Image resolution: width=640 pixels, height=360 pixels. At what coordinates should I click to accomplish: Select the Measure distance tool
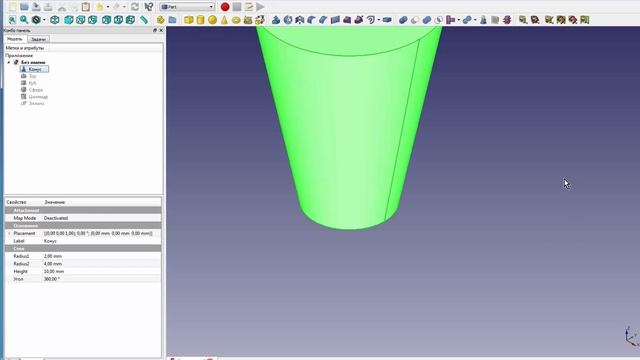tap(144, 20)
